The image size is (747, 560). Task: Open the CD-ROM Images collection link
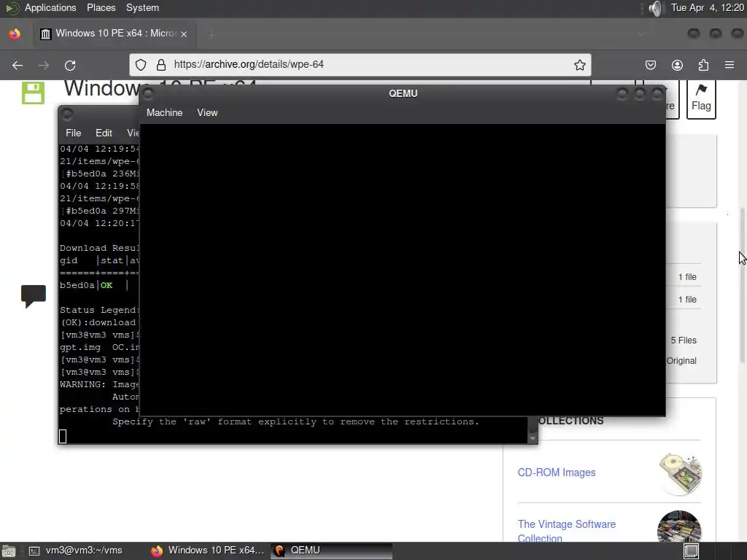(x=557, y=472)
